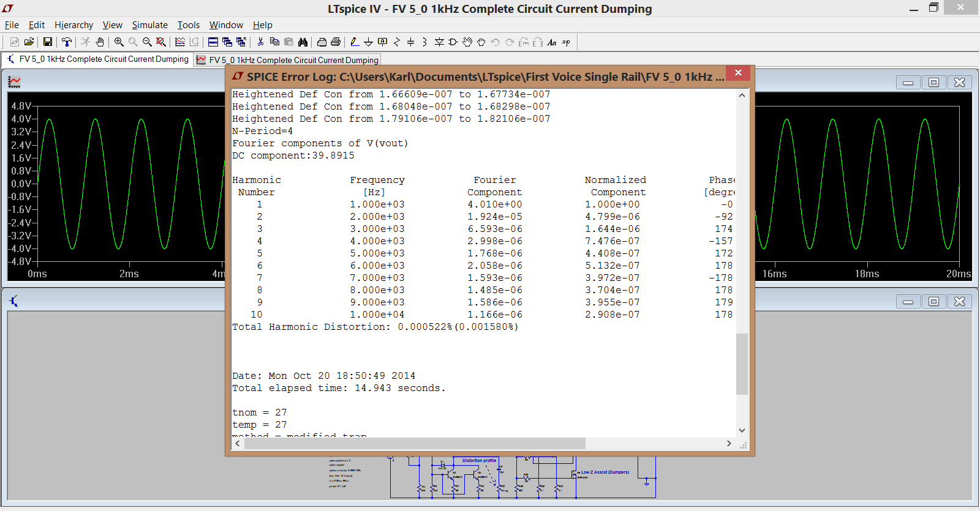Minimize the waveform plot child window

click(x=908, y=82)
